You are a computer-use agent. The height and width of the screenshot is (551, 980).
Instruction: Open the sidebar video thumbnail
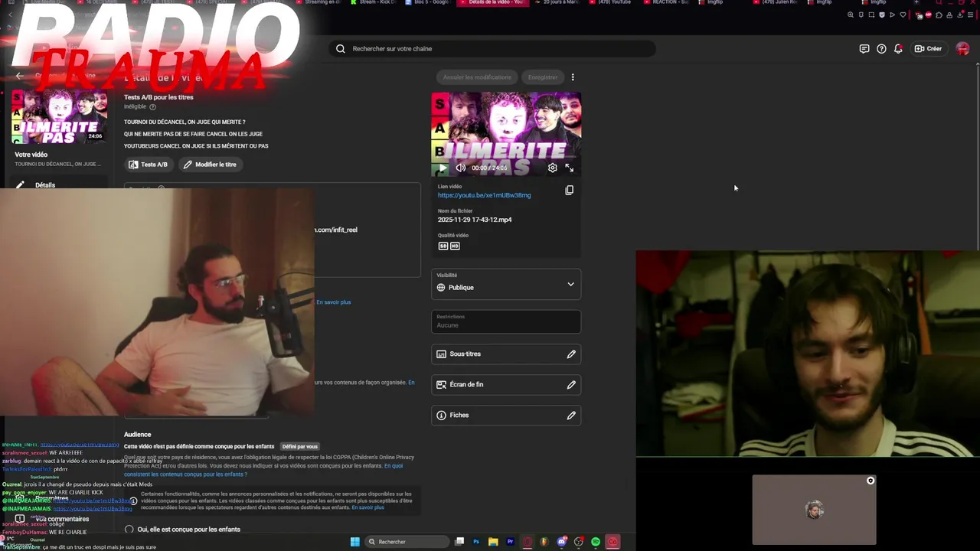pos(59,117)
